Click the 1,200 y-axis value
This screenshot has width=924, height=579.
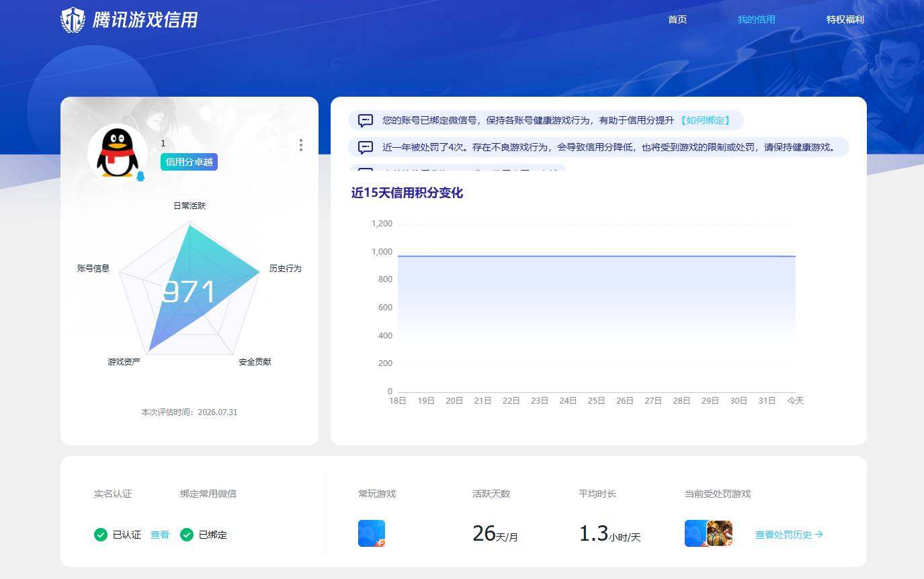click(382, 223)
